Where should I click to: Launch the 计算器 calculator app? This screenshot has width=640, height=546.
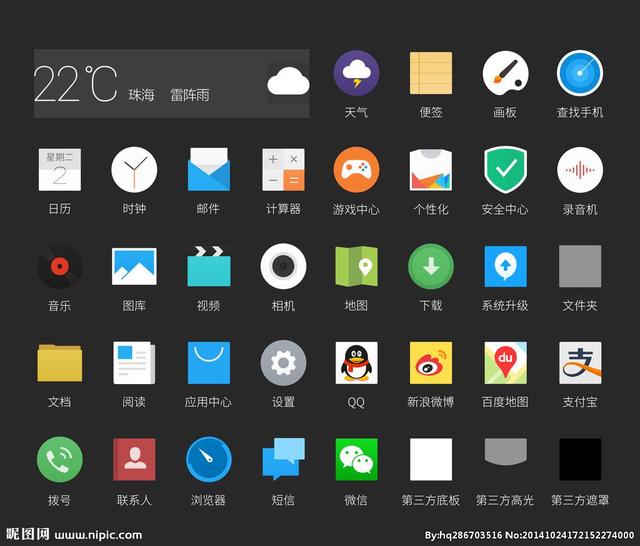pos(283,169)
